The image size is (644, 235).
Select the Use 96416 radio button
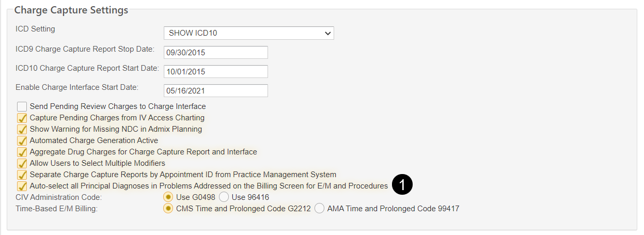(224, 197)
